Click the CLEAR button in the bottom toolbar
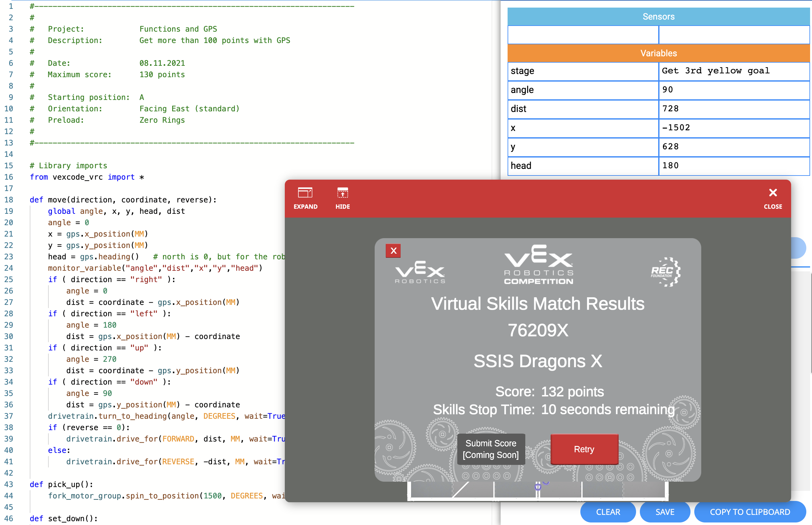Viewport: 812px width, 525px height. pyautogui.click(x=609, y=512)
